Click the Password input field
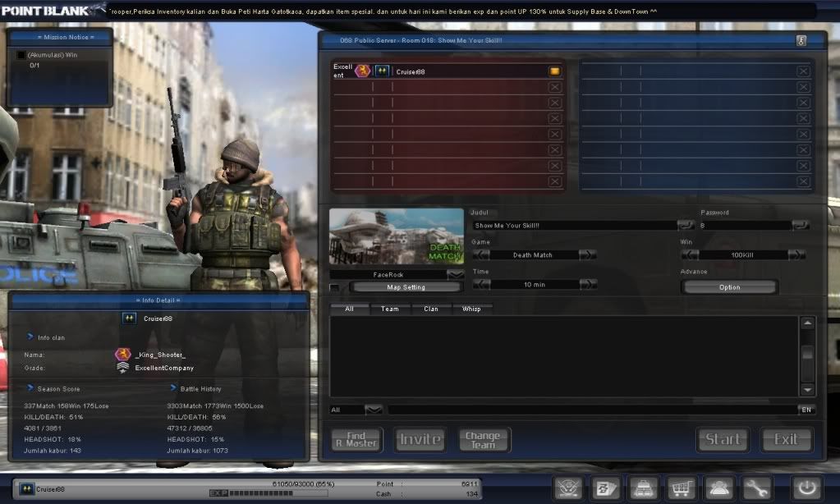This screenshot has width=840, height=504. [x=746, y=226]
